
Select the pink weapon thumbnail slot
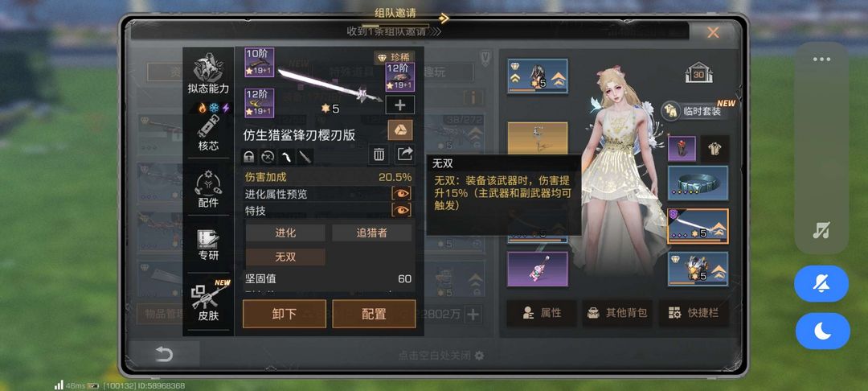click(x=538, y=270)
